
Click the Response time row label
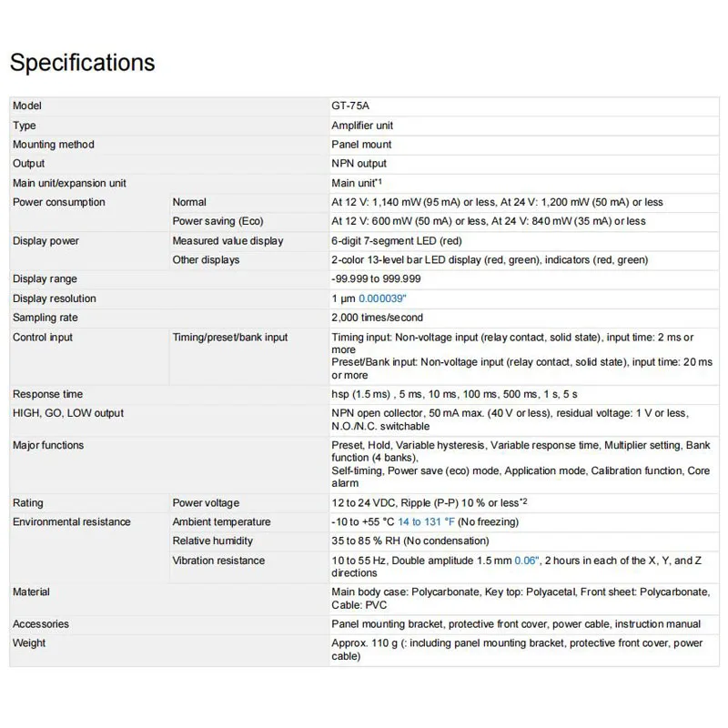tap(47, 394)
